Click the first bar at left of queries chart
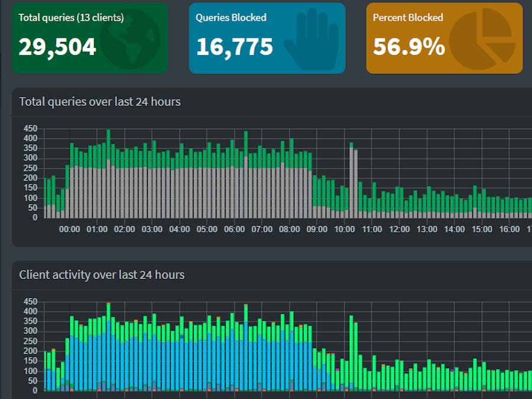 [45, 198]
